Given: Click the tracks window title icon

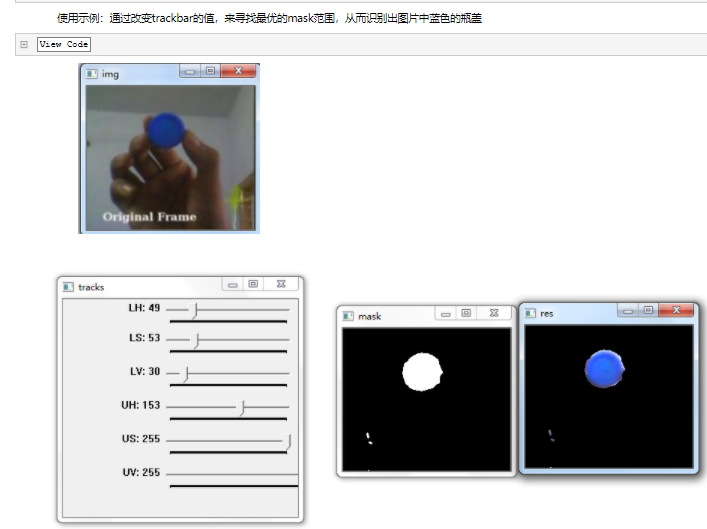Looking at the screenshot, I should 68,287.
